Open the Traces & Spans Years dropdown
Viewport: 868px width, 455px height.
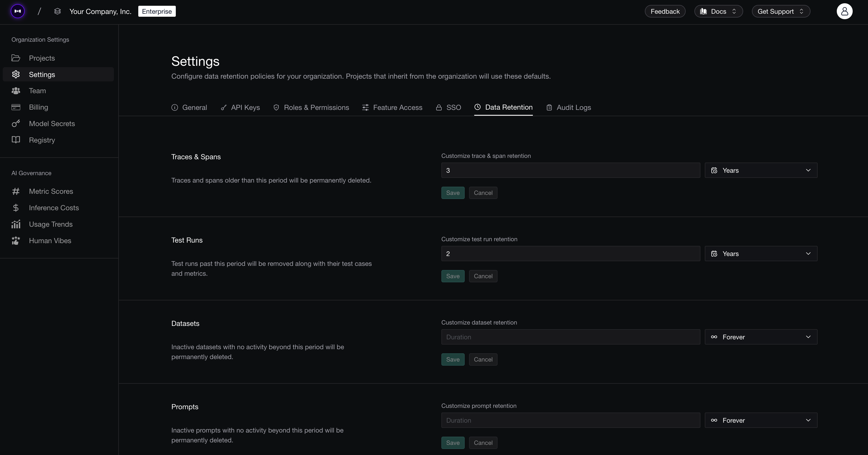pyautogui.click(x=761, y=170)
